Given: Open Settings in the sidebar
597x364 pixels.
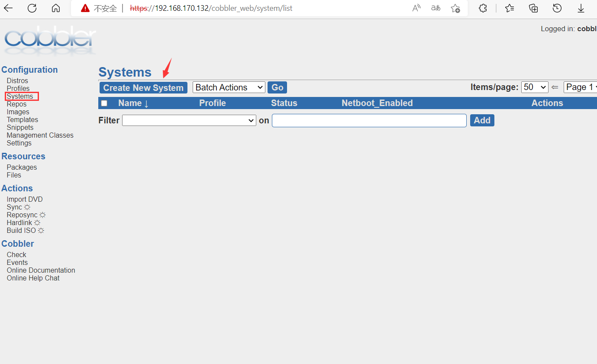Looking at the screenshot, I should (19, 143).
